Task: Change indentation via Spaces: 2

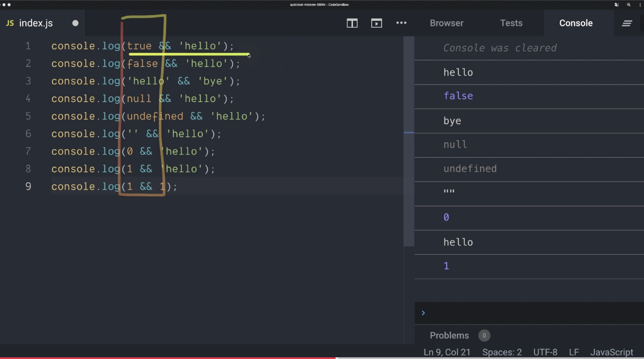Action: 502,352
